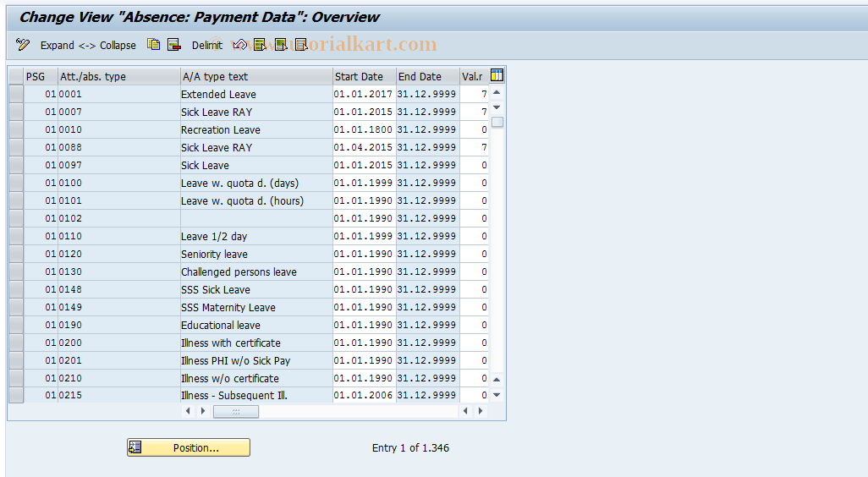Click the 'Leave 1/2 day' cell

click(256, 236)
